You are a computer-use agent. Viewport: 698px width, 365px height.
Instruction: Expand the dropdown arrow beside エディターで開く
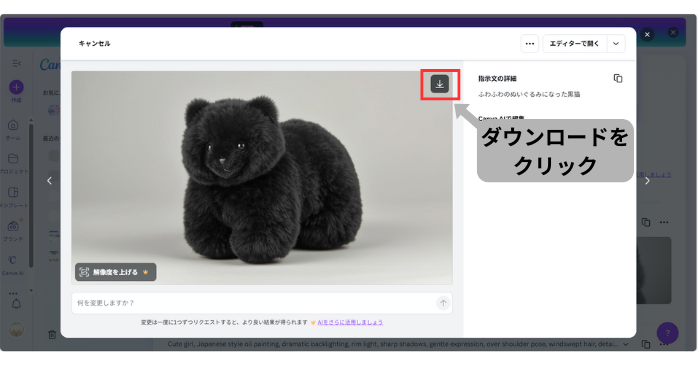[x=616, y=44]
